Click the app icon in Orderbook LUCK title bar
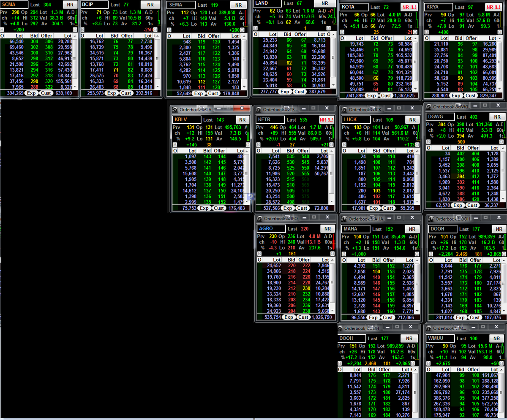The height and width of the screenshot is (420, 507). coord(345,109)
